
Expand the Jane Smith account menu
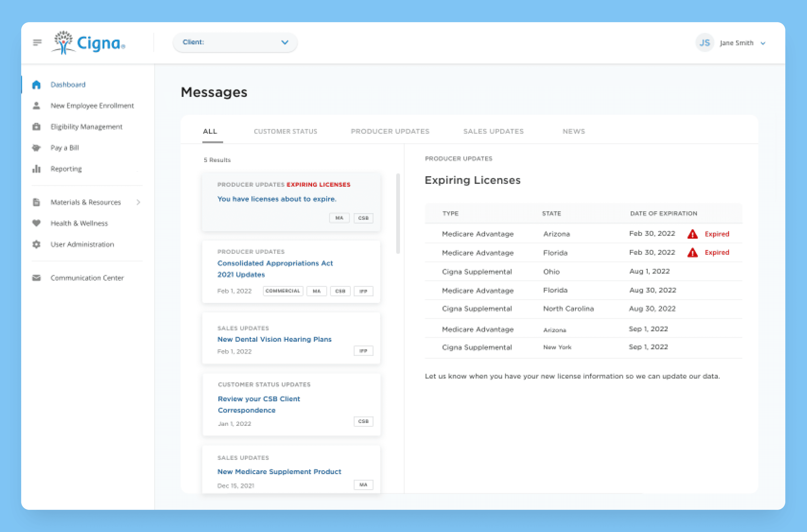[763, 43]
